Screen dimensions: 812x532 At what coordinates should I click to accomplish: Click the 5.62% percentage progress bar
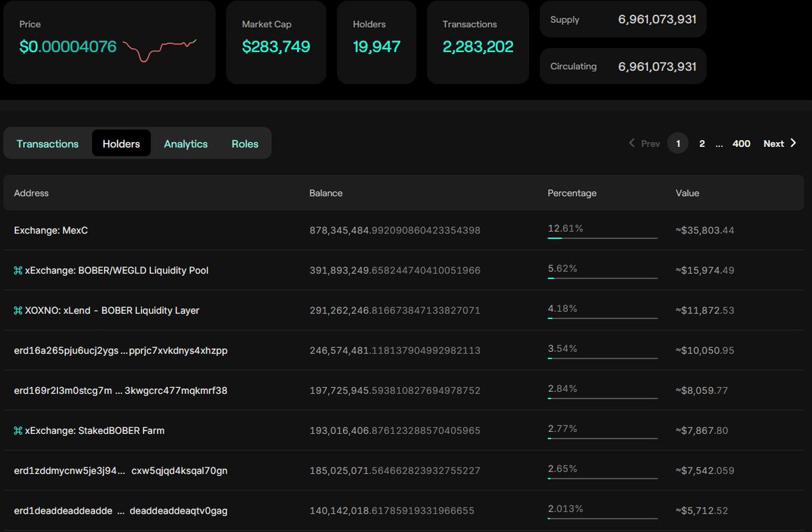(x=602, y=278)
